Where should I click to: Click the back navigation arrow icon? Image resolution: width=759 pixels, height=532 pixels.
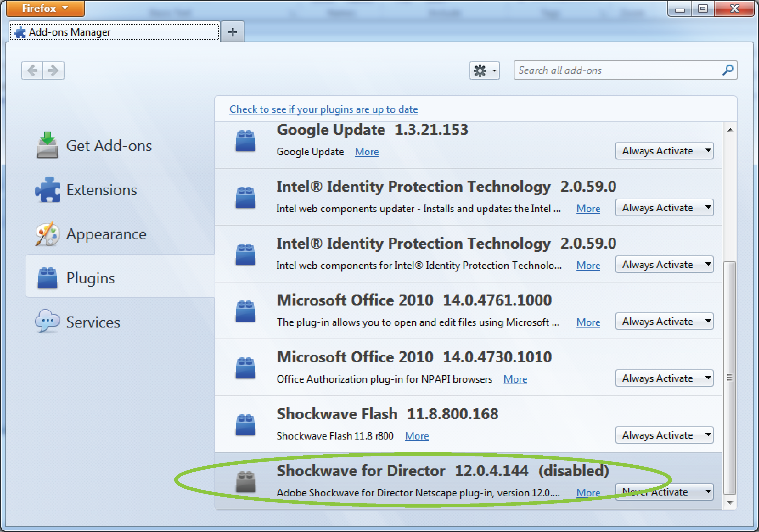[x=32, y=69]
